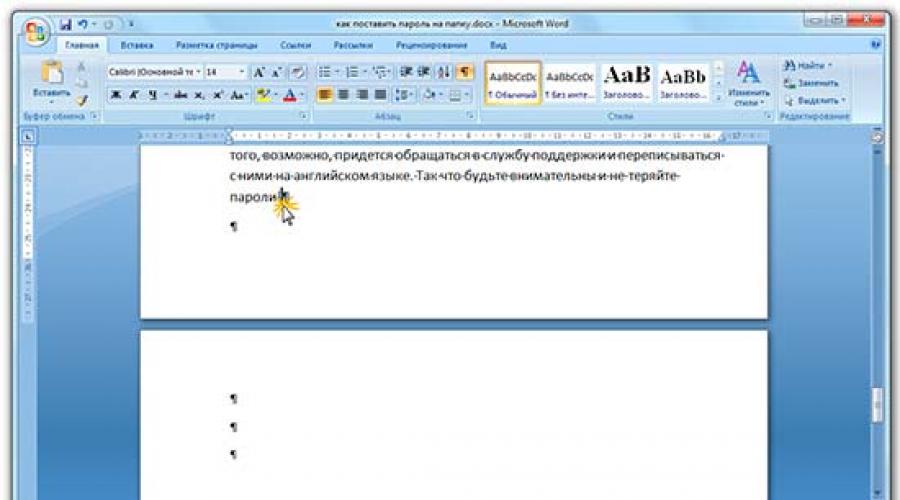Switch to Главная ribbon tab
Viewport: 900px width, 500px height.
[82, 45]
